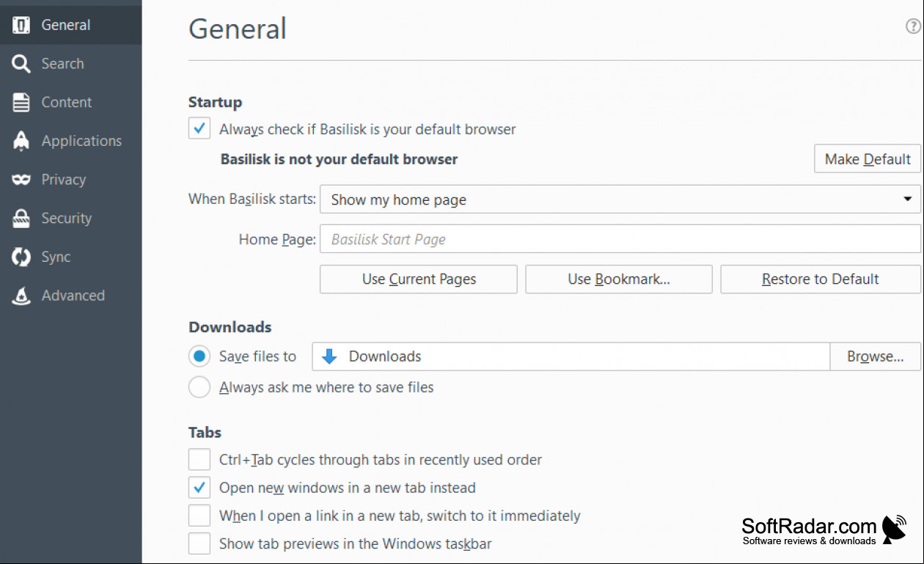
Task: Click the "When Basilisk starts:" label
Action: (x=252, y=199)
